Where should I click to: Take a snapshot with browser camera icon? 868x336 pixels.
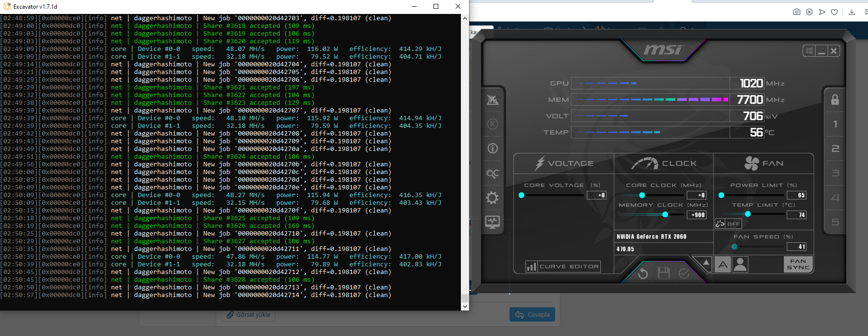point(796,12)
